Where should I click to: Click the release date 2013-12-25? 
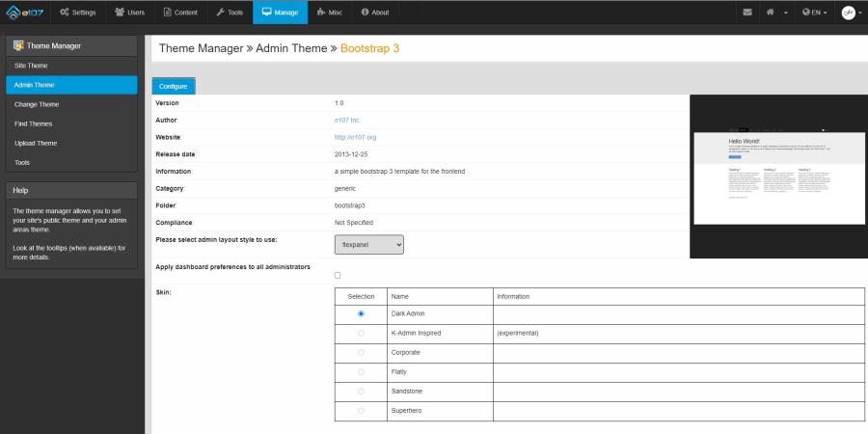coord(351,154)
